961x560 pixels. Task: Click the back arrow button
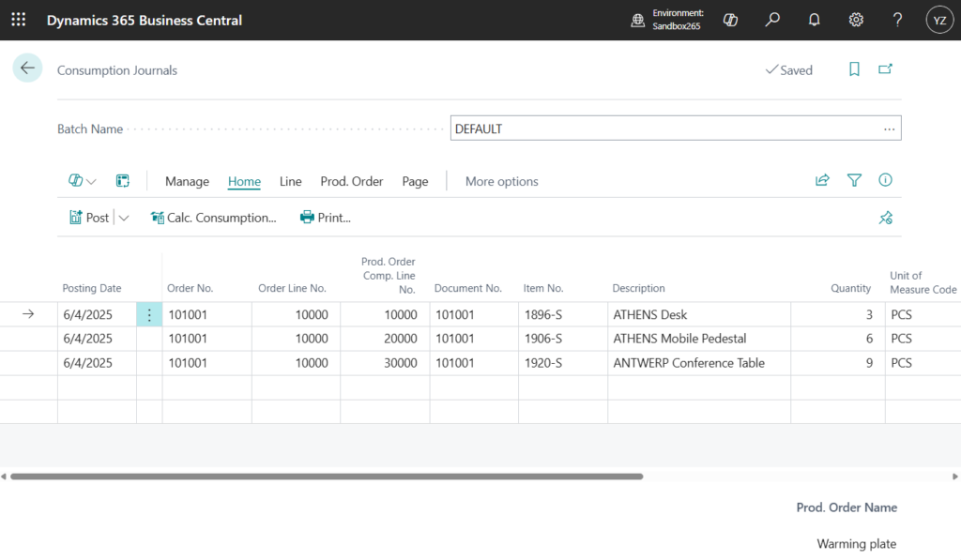click(27, 68)
